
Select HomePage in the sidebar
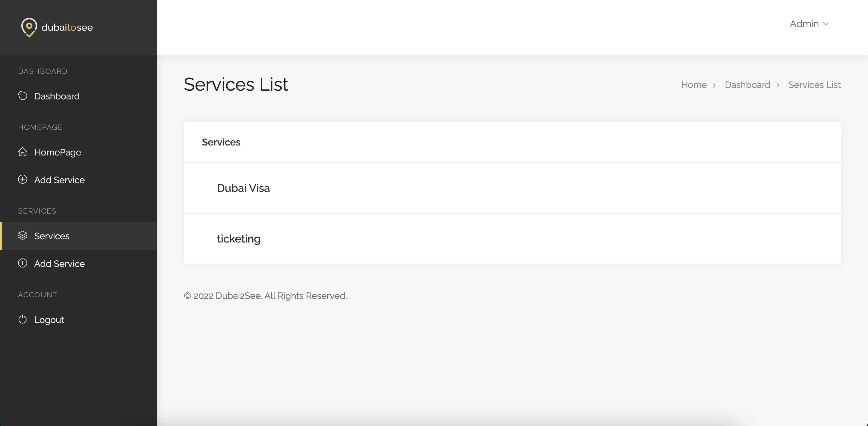pyautogui.click(x=78, y=152)
